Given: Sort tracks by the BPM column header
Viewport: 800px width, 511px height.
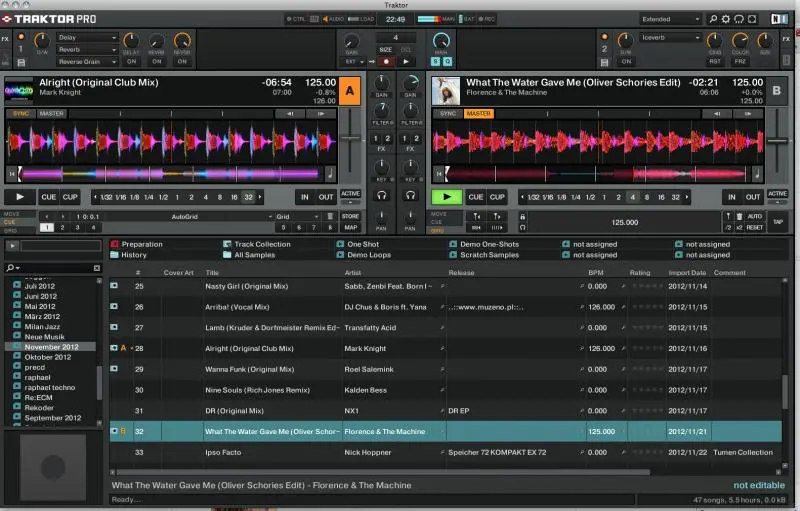Looking at the screenshot, I should pos(597,272).
